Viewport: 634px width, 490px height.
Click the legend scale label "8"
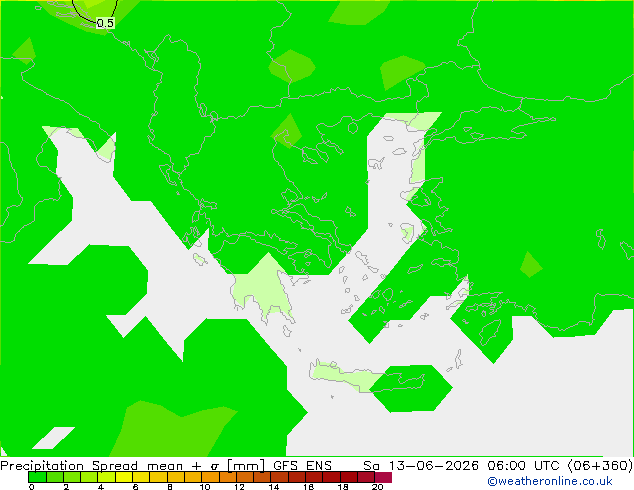coord(170,487)
